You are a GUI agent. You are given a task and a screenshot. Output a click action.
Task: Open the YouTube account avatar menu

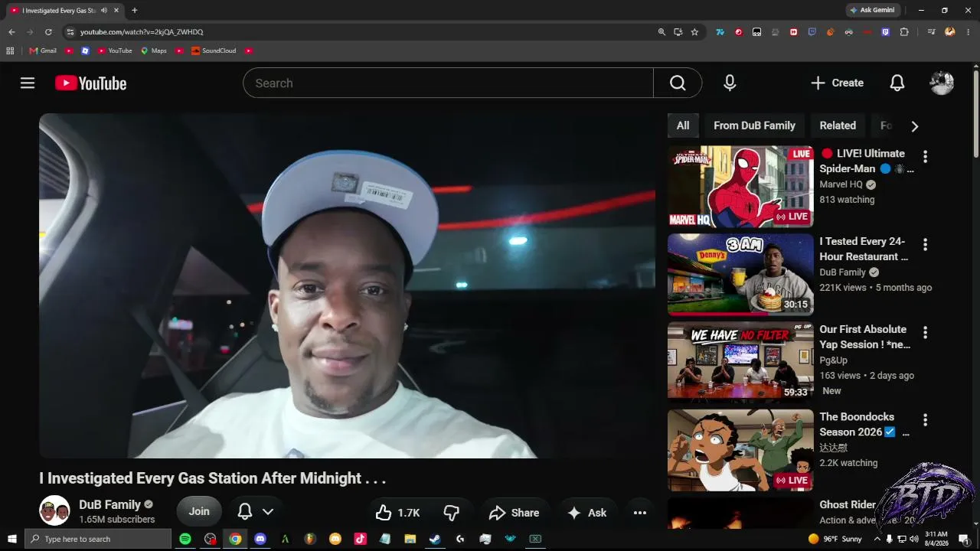pos(942,83)
